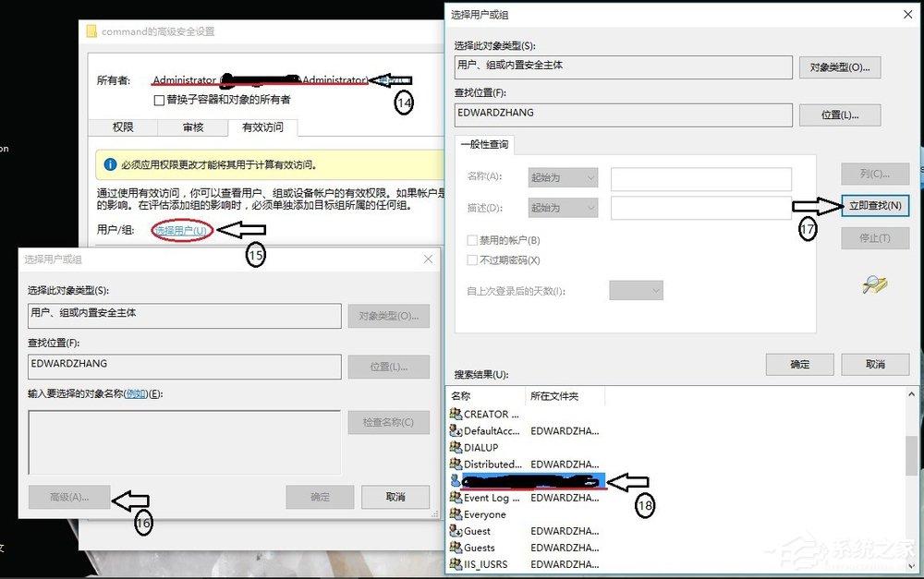Enable the 禁用的帐户(B) checkbox
Screen dimensions: 924x579
474,239
